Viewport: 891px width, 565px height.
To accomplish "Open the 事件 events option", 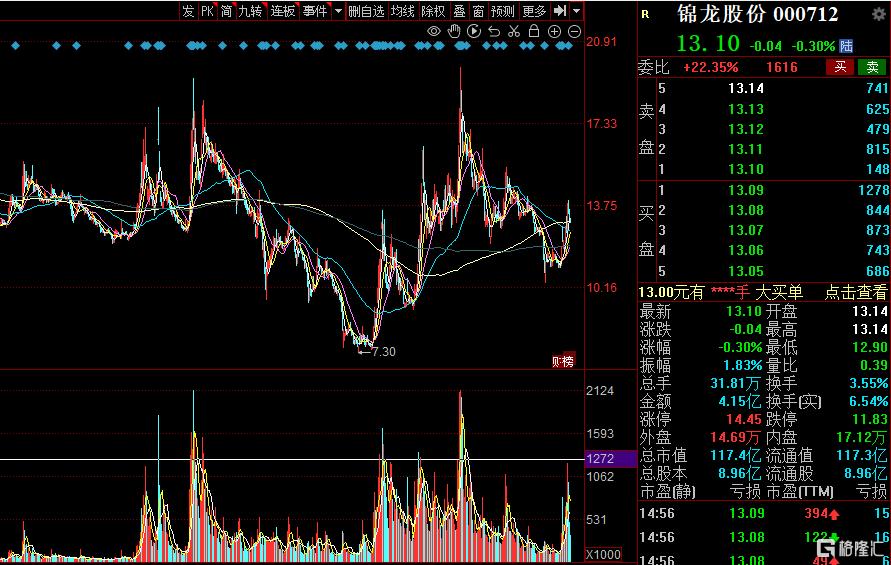I will point(315,11).
